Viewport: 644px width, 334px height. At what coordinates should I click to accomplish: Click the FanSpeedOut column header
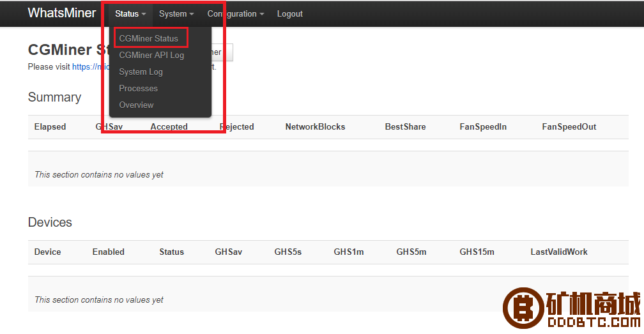click(569, 127)
